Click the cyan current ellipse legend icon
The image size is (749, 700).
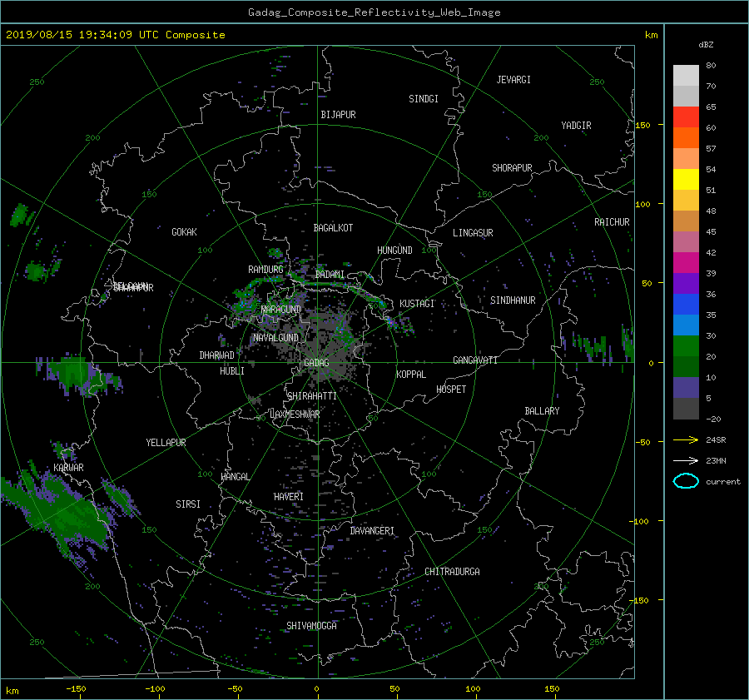[686, 481]
